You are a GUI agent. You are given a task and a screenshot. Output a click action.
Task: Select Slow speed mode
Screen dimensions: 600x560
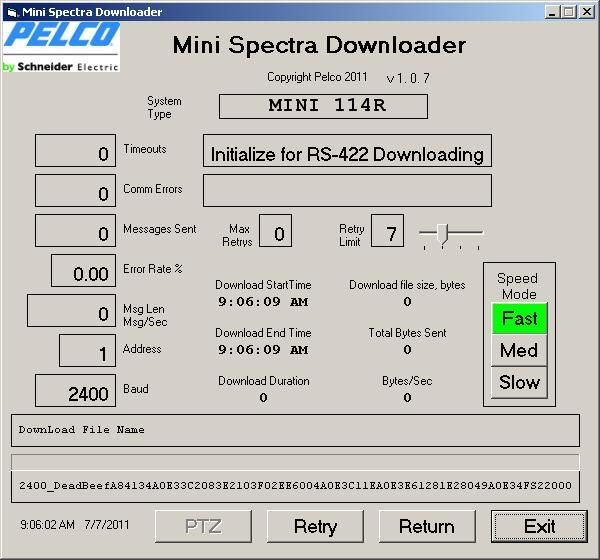(x=519, y=382)
